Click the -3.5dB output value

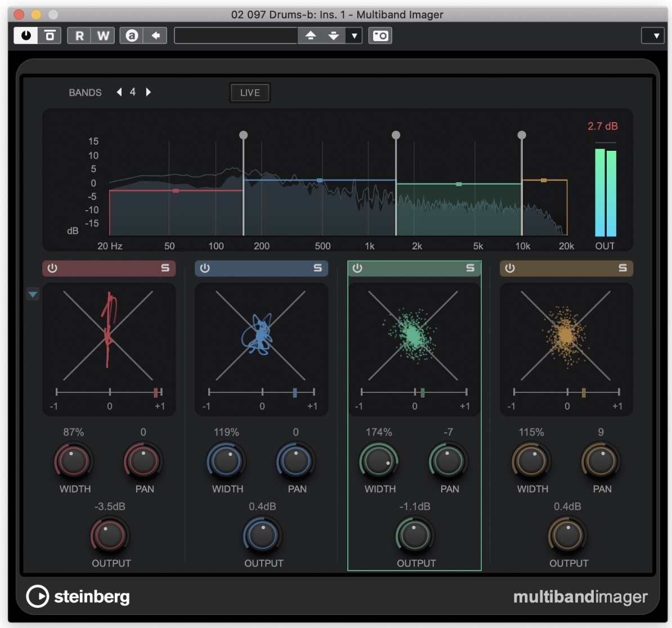[x=110, y=506]
